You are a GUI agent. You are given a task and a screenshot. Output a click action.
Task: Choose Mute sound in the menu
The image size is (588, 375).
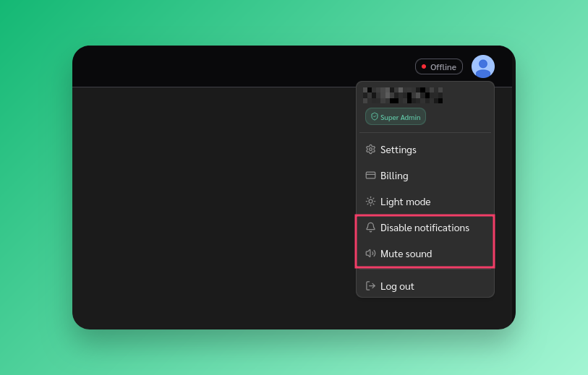pyautogui.click(x=425, y=254)
